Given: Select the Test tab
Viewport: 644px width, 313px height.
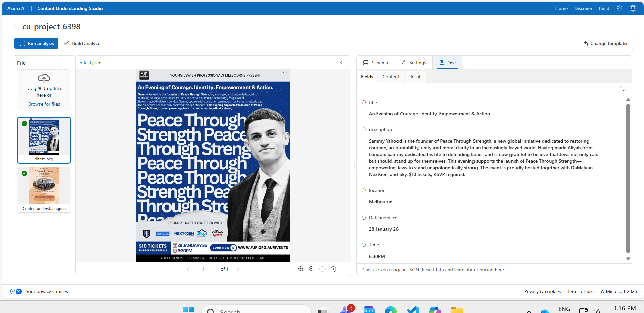Looking at the screenshot, I should pyautogui.click(x=448, y=63).
